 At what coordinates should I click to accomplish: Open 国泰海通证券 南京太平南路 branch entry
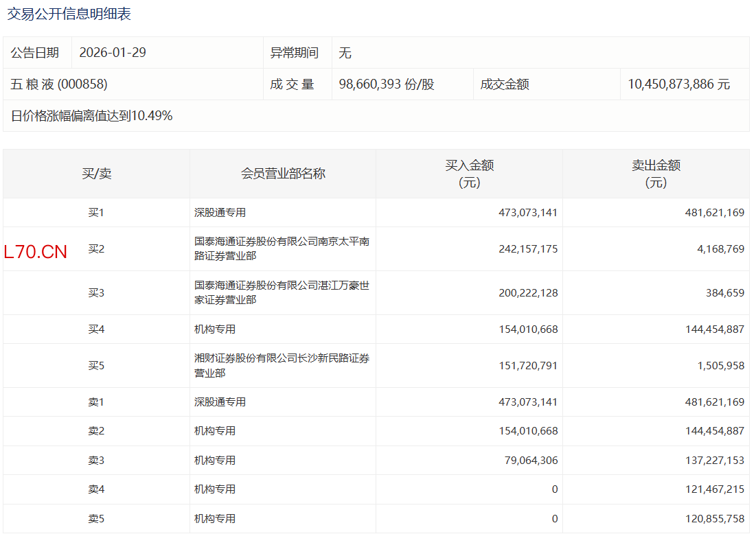282,248
